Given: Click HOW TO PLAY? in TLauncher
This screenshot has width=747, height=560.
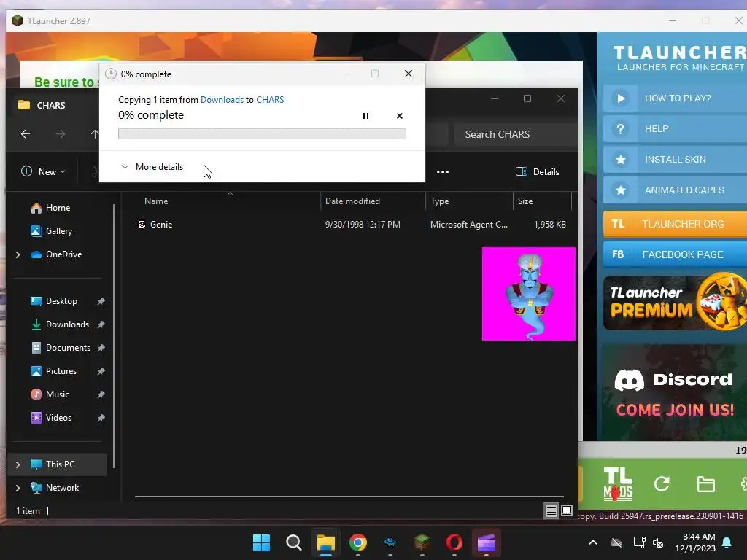Looking at the screenshot, I should coord(675,98).
